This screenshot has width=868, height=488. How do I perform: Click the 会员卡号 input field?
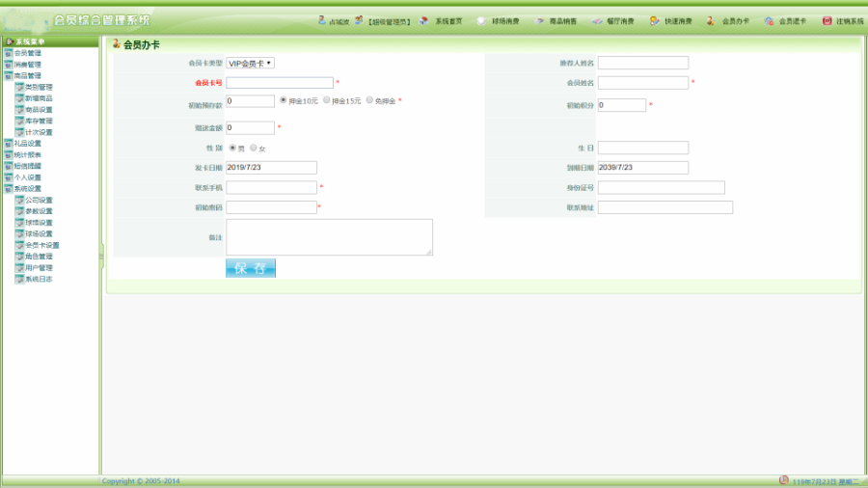coord(280,83)
